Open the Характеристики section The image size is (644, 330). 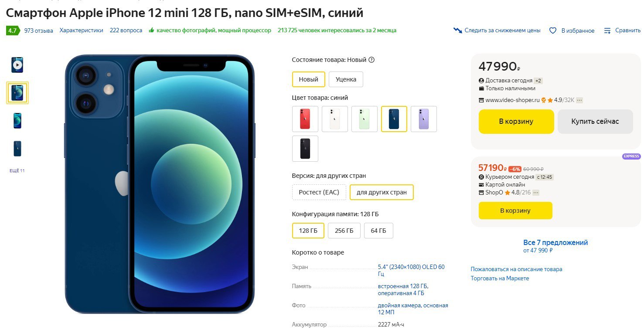pos(82,31)
